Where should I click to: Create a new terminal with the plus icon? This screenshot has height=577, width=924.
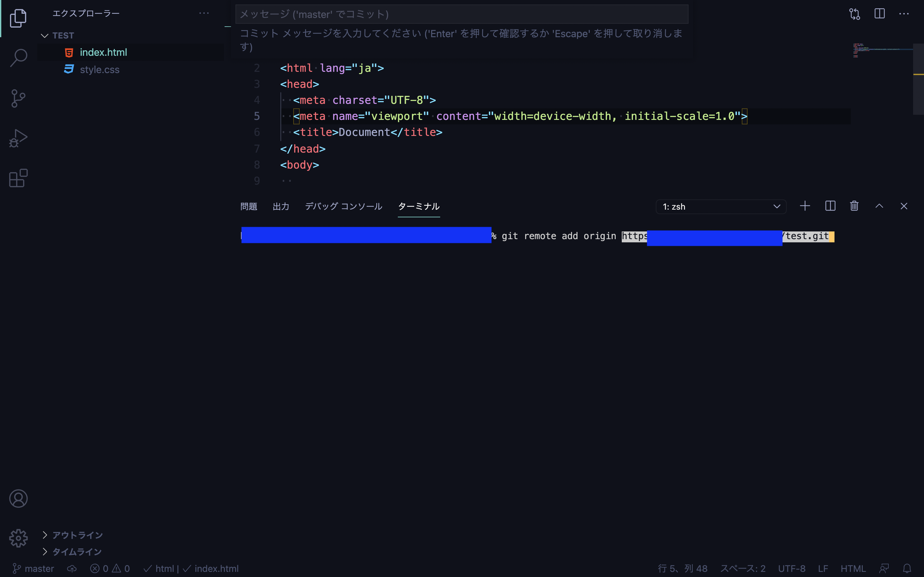(x=805, y=206)
